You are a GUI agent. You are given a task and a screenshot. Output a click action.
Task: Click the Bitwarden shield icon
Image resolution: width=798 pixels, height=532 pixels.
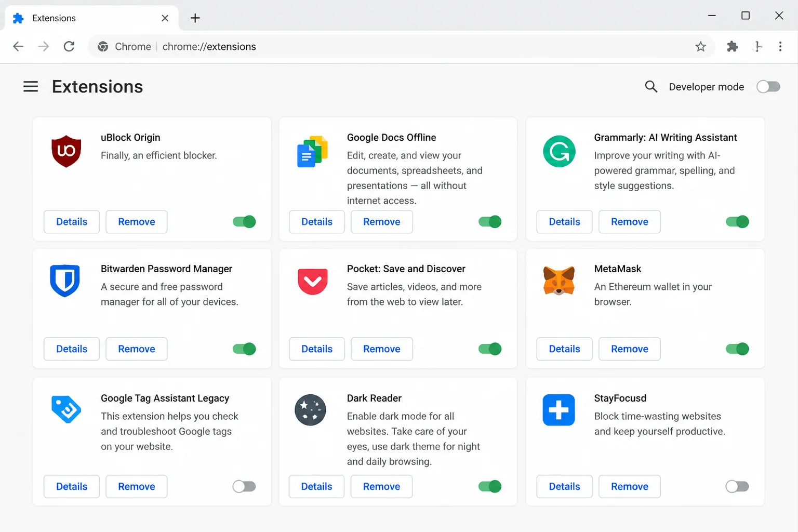65,281
